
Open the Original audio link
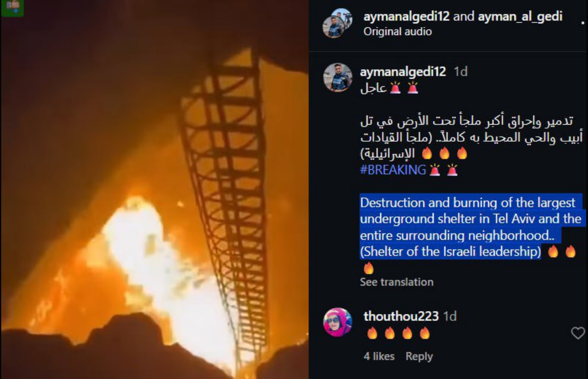click(397, 32)
